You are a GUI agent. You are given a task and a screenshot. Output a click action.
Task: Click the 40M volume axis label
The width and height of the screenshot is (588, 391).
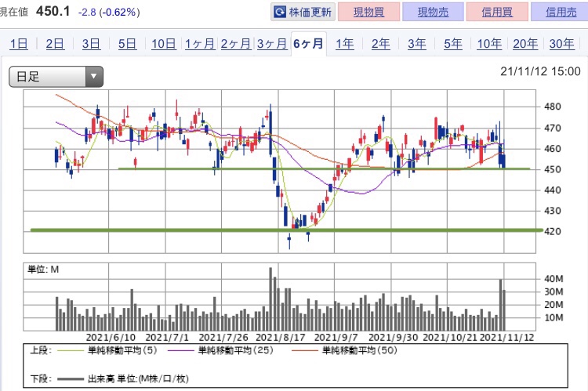(554, 279)
